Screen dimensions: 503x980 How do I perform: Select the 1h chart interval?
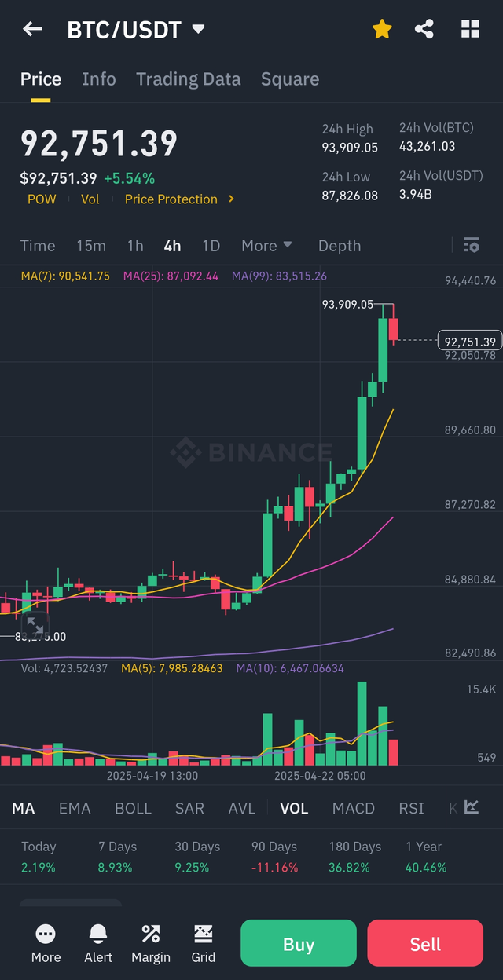[x=135, y=246]
